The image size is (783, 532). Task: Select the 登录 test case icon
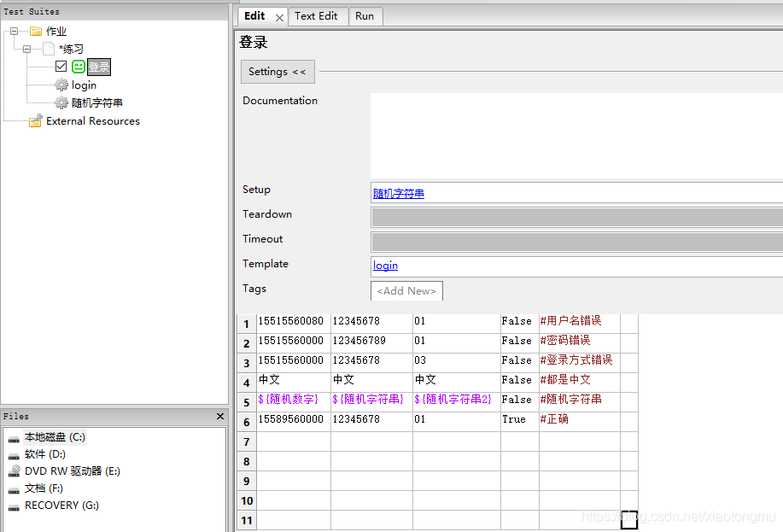78,67
